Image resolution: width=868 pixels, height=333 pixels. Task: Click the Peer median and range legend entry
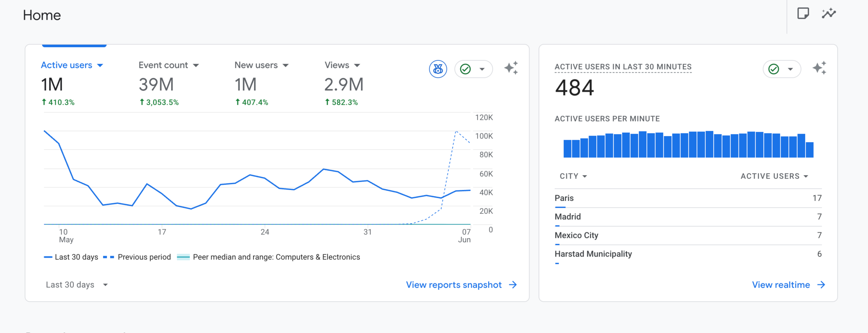tap(268, 257)
